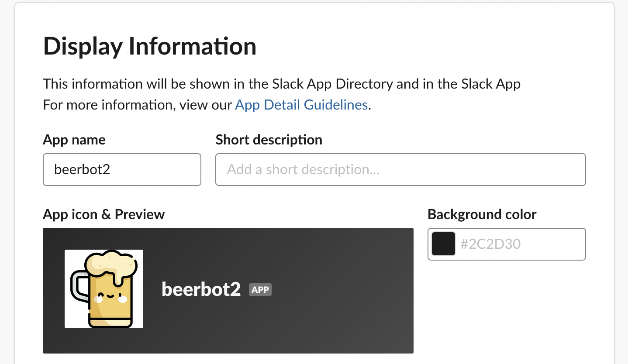628x364 pixels.
Task: Click the Background color label
Action: pyautogui.click(x=482, y=214)
